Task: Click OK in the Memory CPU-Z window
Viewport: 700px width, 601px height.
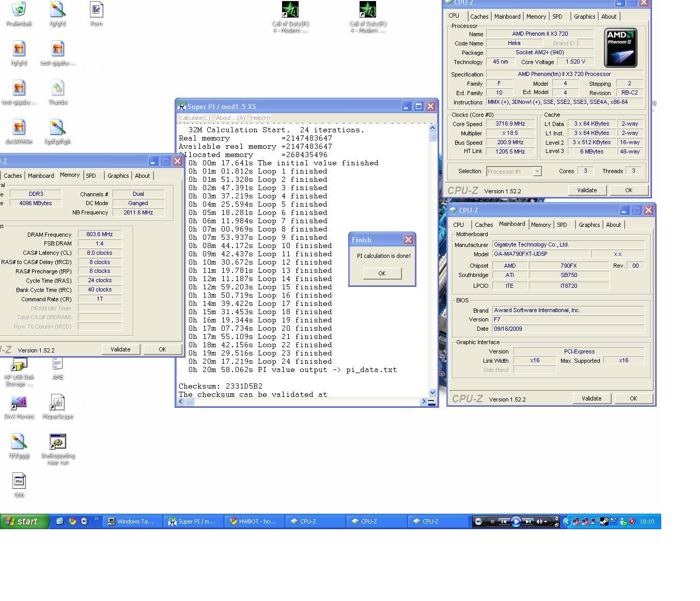Action: (x=162, y=349)
